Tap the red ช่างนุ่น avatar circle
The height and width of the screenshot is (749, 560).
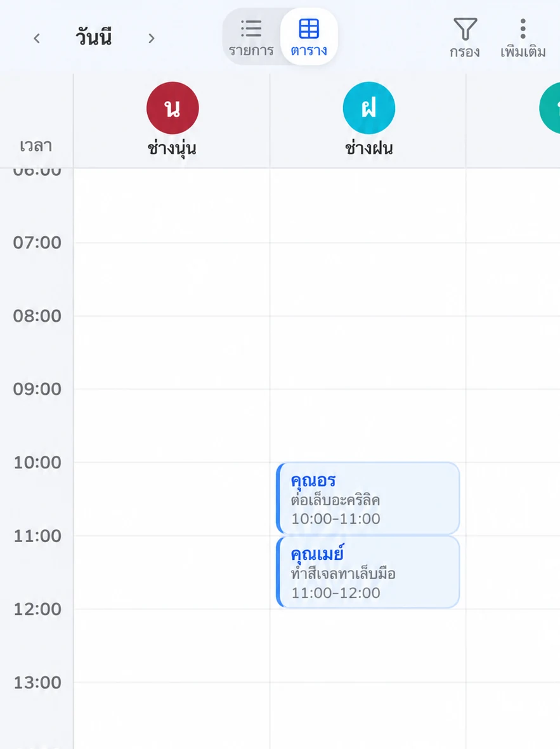point(173,108)
